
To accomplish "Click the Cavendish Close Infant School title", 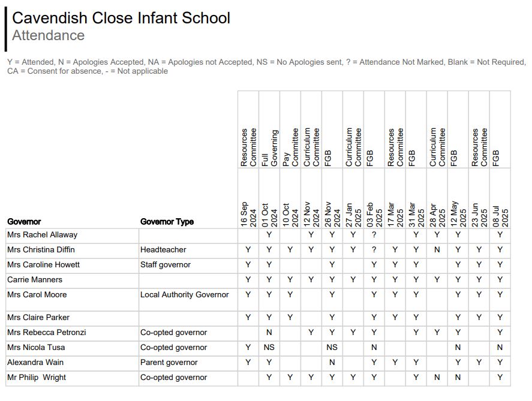I will point(121,17).
